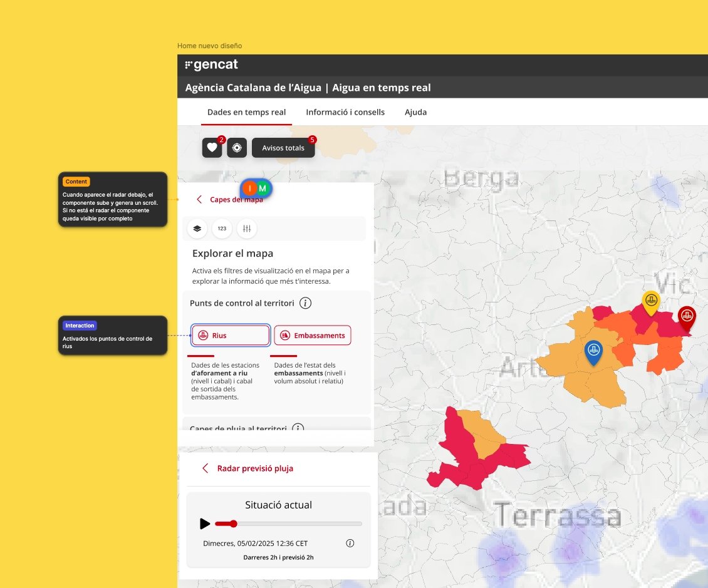
Task: Click the 'Darrers 2h i previsió 2h' text
Action: pos(279,557)
